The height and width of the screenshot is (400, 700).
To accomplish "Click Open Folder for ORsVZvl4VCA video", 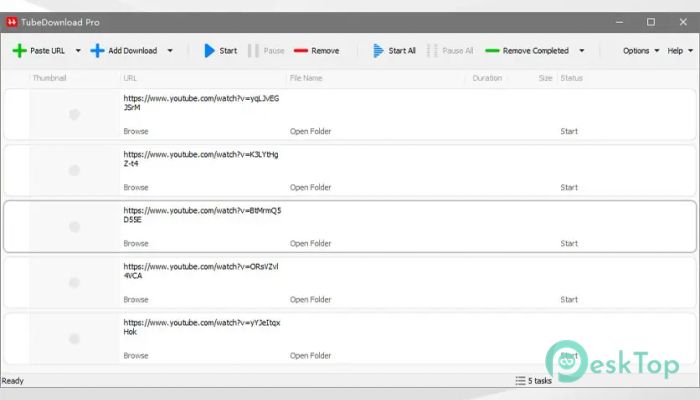I will tap(310, 300).
